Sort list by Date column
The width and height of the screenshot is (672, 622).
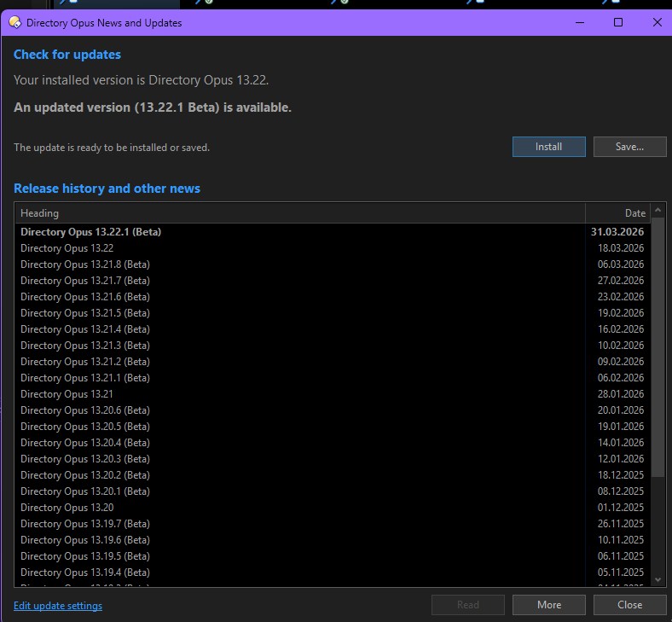pyautogui.click(x=617, y=213)
